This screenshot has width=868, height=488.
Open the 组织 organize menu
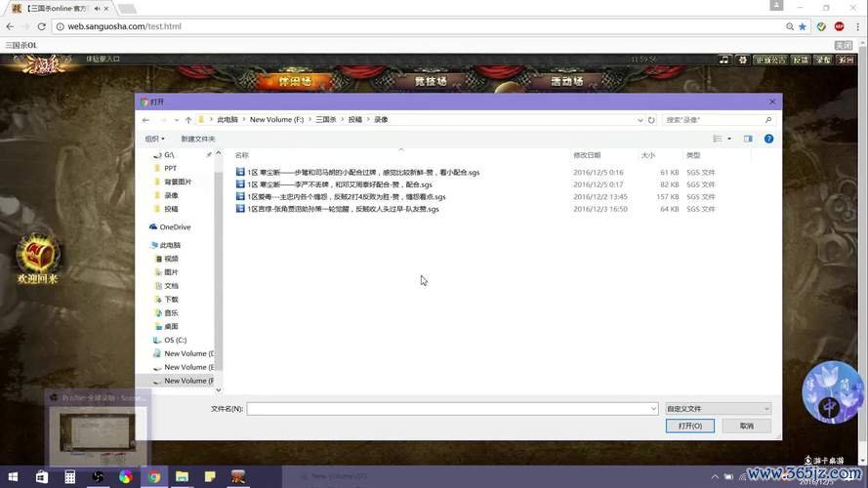[154, 139]
